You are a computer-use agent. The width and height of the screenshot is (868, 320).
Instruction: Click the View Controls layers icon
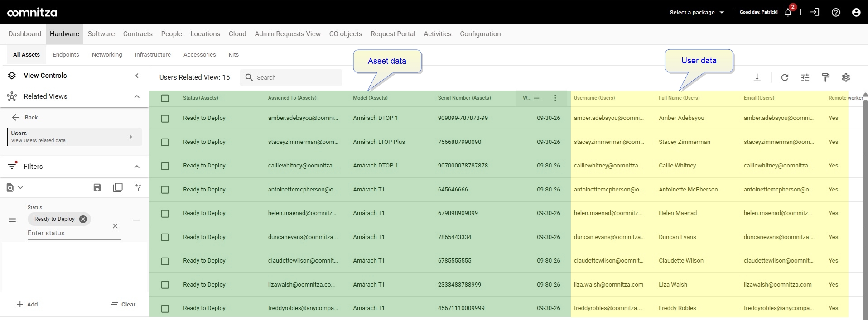(12, 76)
